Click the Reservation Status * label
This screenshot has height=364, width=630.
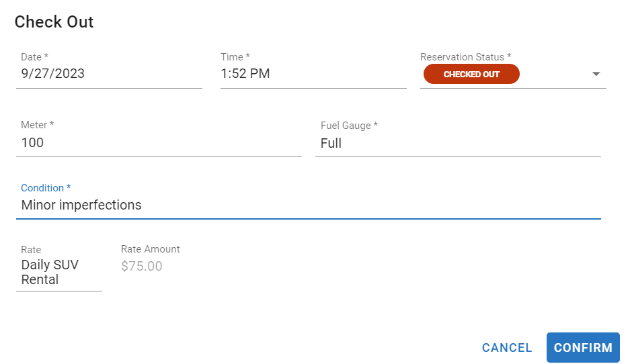[465, 57]
